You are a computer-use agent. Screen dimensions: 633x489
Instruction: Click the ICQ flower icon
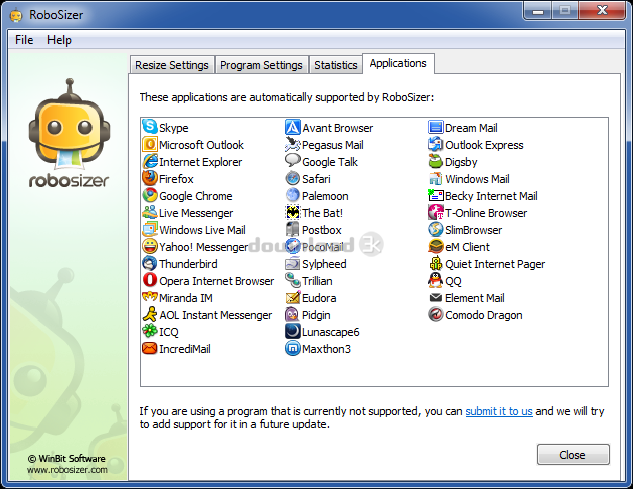click(150, 331)
